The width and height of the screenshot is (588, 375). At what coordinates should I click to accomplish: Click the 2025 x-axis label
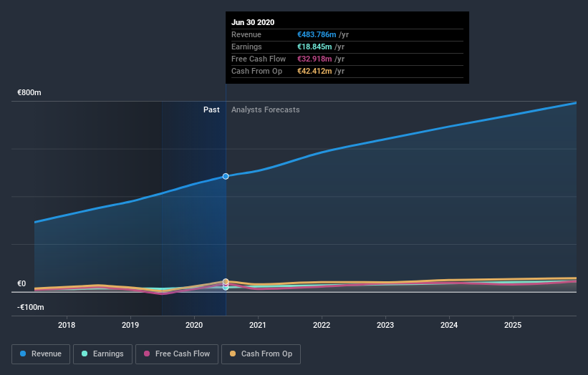point(513,325)
